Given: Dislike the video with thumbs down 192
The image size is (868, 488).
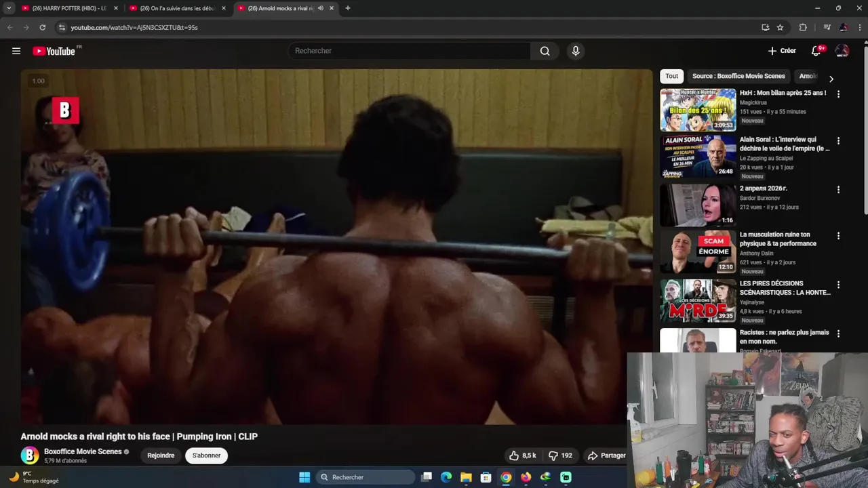Looking at the screenshot, I should point(560,455).
